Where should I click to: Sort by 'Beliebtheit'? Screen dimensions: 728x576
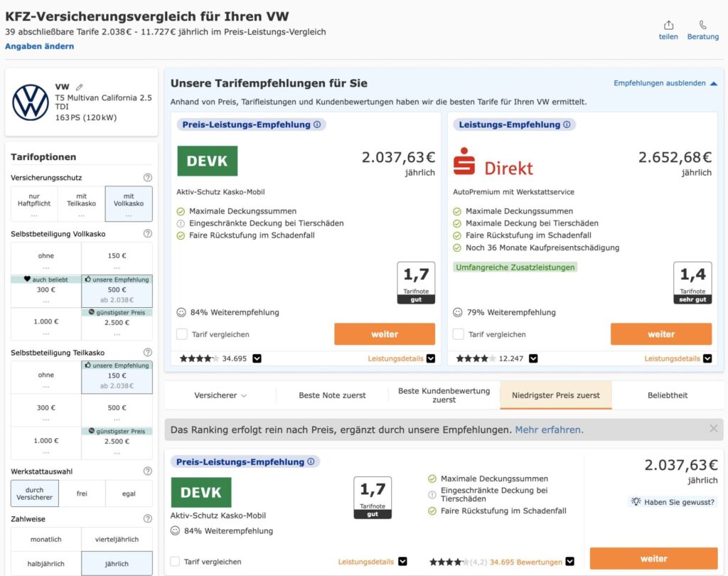(x=668, y=395)
